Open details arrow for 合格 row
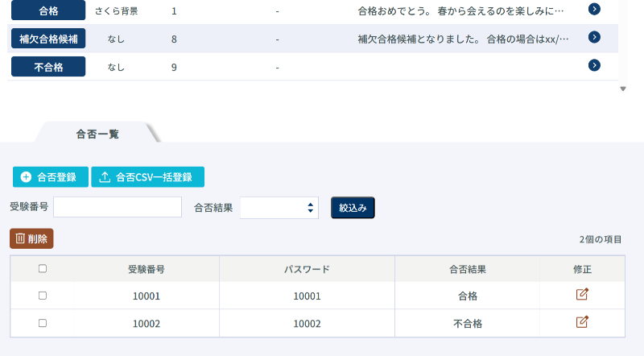644x356 pixels. [x=594, y=9]
